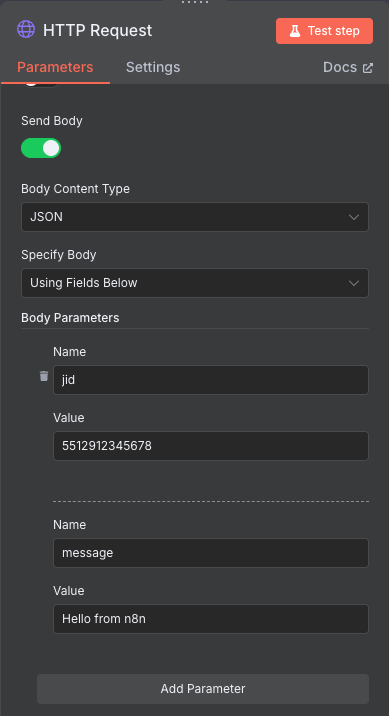The image size is (389, 716).
Task: Open the Docs external link icon
Action: (368, 68)
